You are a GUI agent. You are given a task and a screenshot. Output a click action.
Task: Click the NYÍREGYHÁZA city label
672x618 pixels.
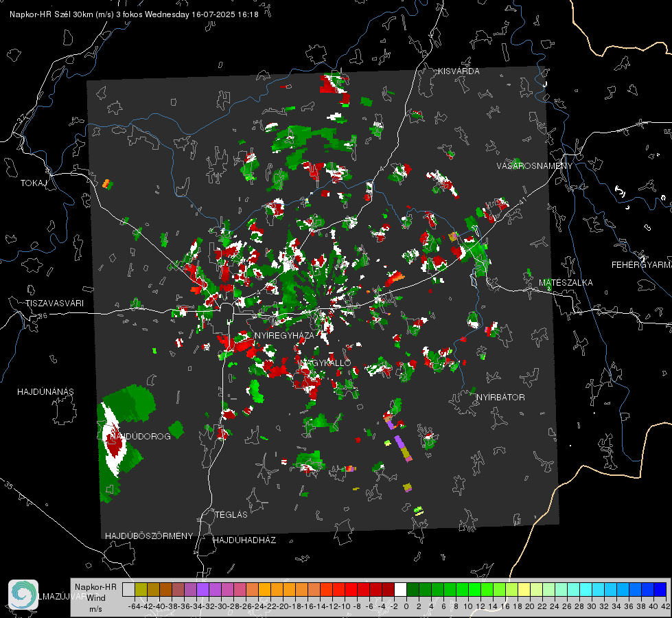(284, 335)
